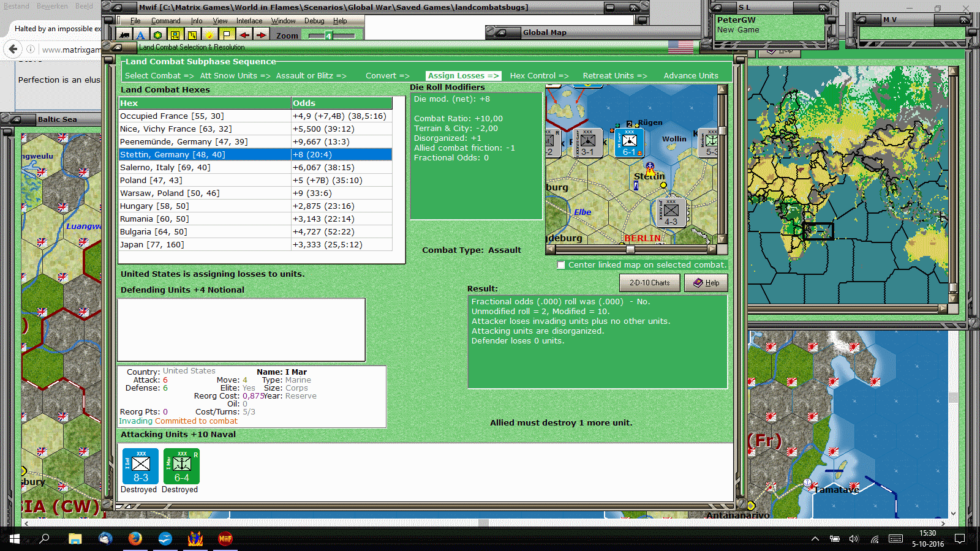This screenshot has height=551, width=980.
Task: Open the Info menu
Action: tap(197, 21)
